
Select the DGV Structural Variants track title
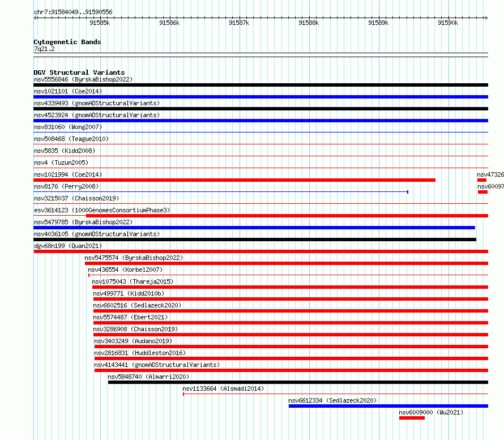coord(79,72)
